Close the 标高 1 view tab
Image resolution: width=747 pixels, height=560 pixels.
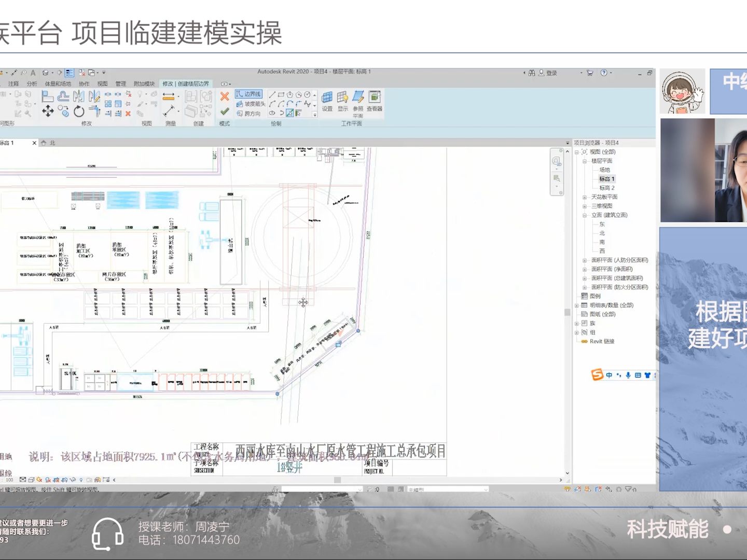point(34,142)
